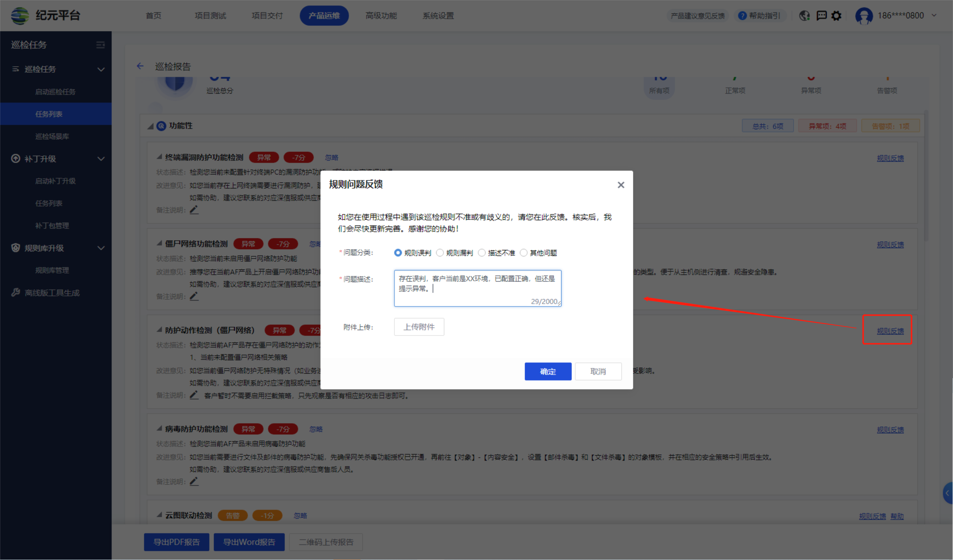Switch to the 项目交付 top tab
Image resolution: width=953 pixels, height=560 pixels.
pyautogui.click(x=267, y=16)
